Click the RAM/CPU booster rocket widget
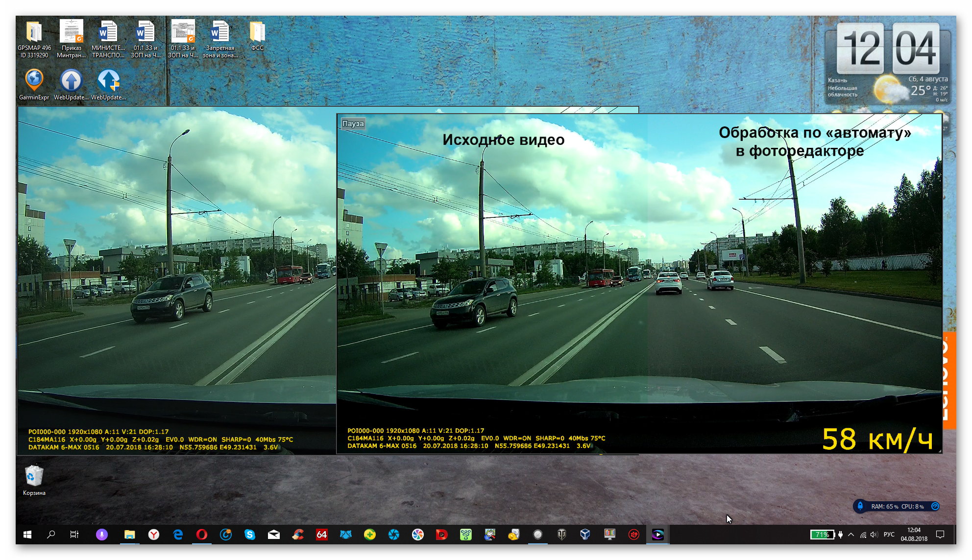This screenshot has width=972, height=560. 860,506
